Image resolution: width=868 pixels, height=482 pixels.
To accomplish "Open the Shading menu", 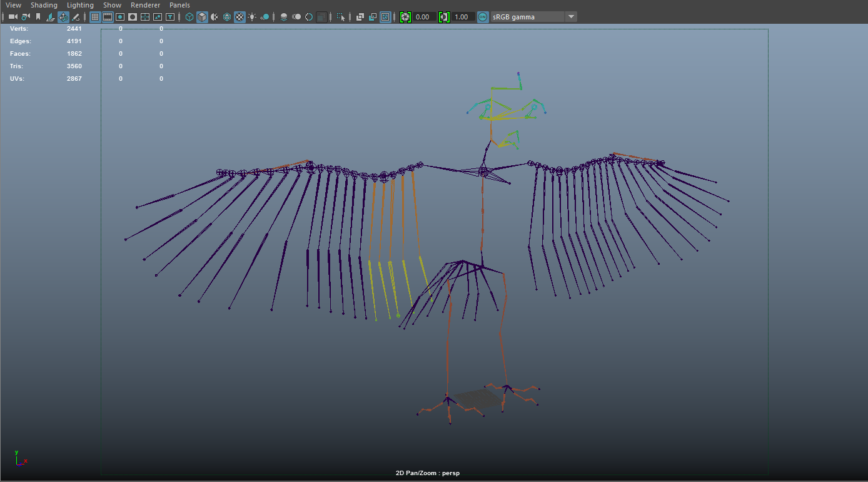I will pyautogui.click(x=44, y=5).
